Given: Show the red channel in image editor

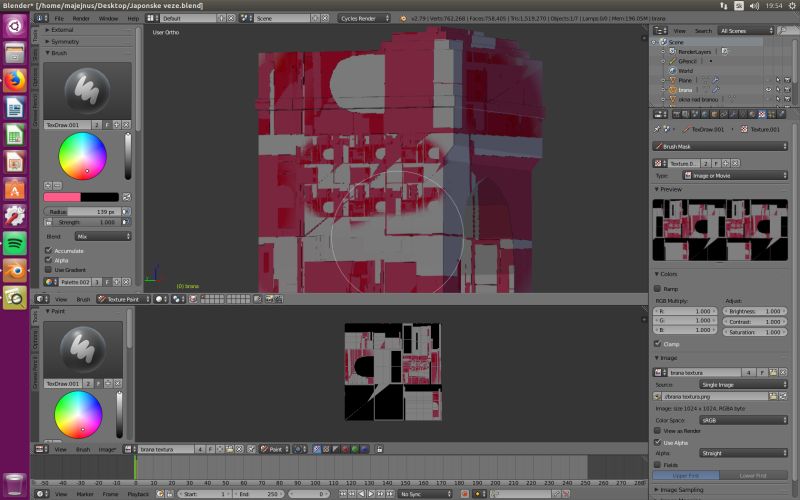Looking at the screenshot, I should (x=345, y=449).
